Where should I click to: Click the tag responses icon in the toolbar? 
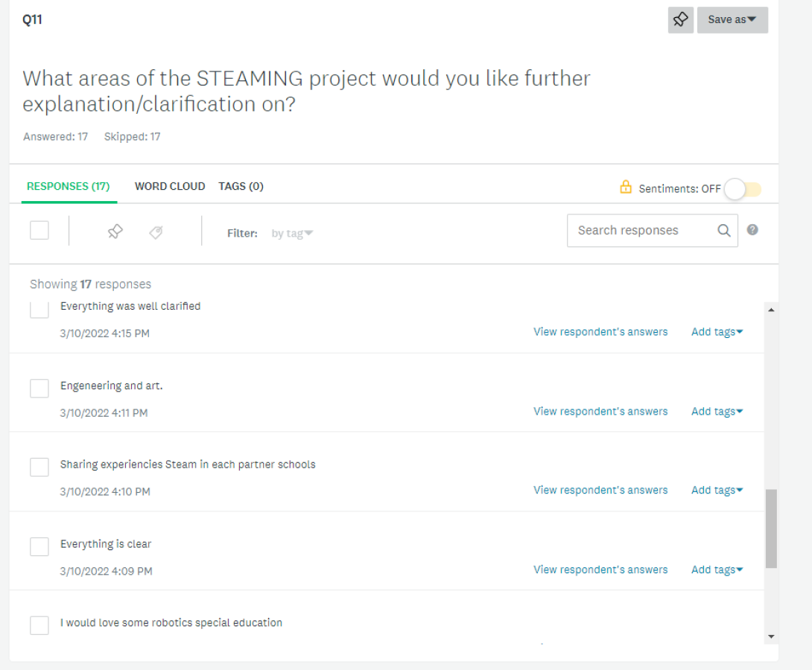point(156,232)
